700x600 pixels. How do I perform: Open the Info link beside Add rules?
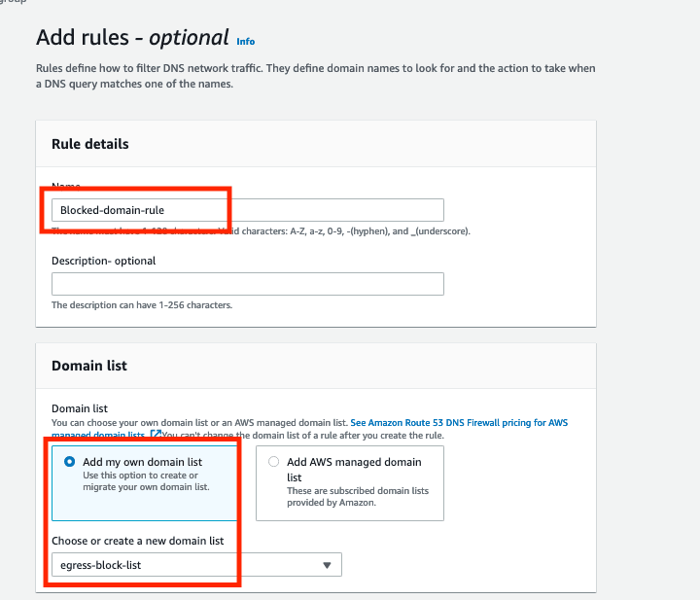tap(246, 42)
